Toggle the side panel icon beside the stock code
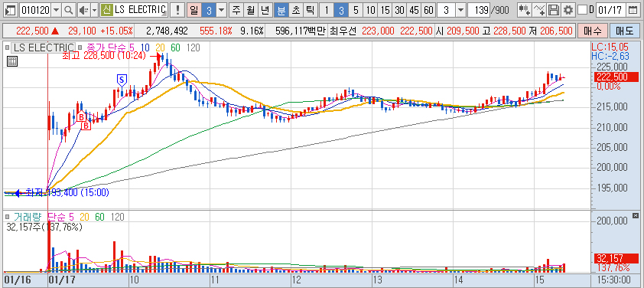The width and height of the screenshot is (644, 288). click(x=11, y=10)
